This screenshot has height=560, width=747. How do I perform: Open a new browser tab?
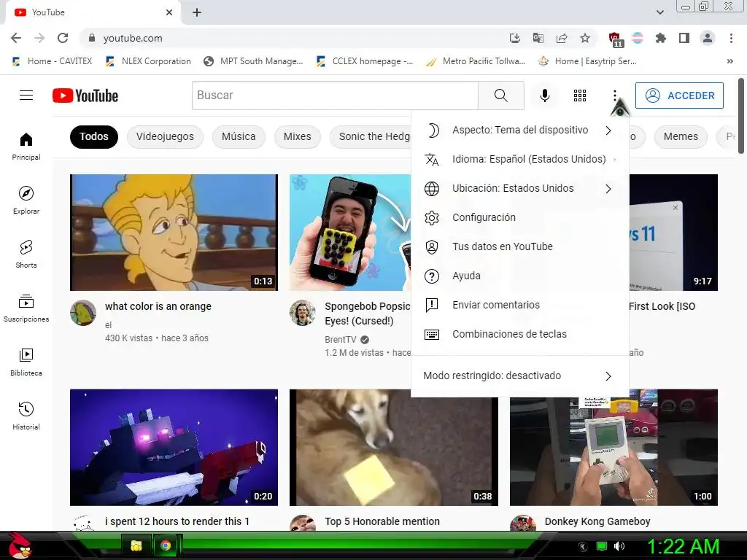[x=197, y=12]
